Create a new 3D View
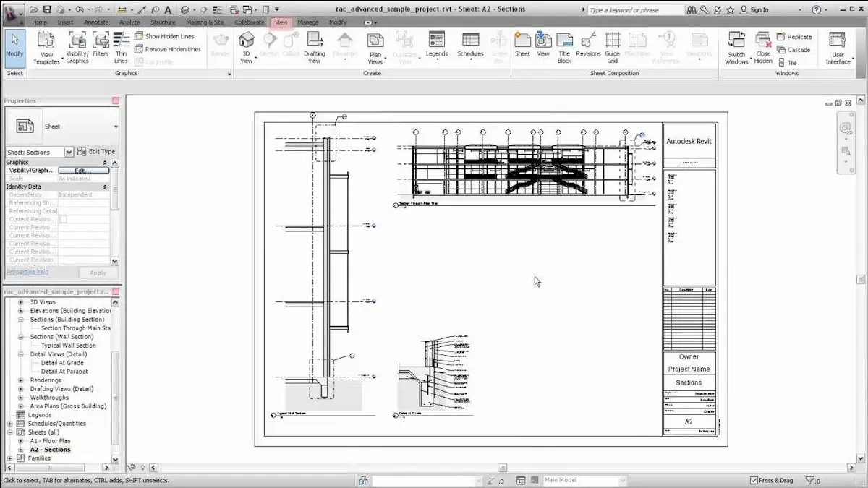 247,46
